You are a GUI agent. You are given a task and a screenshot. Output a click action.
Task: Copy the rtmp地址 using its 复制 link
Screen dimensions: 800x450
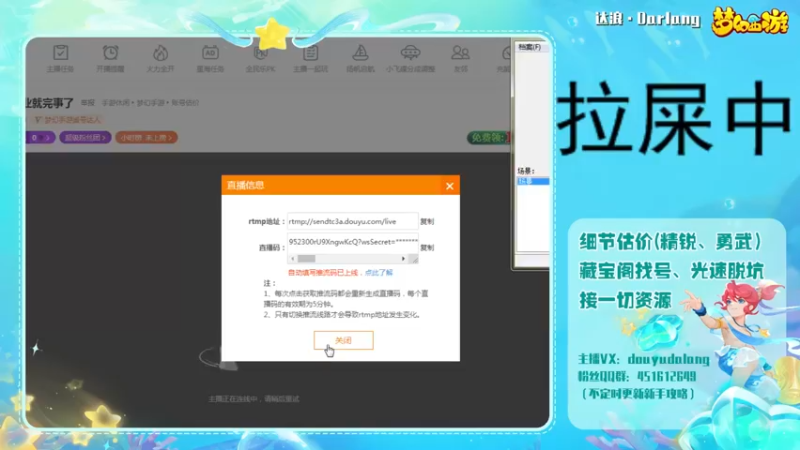427,221
